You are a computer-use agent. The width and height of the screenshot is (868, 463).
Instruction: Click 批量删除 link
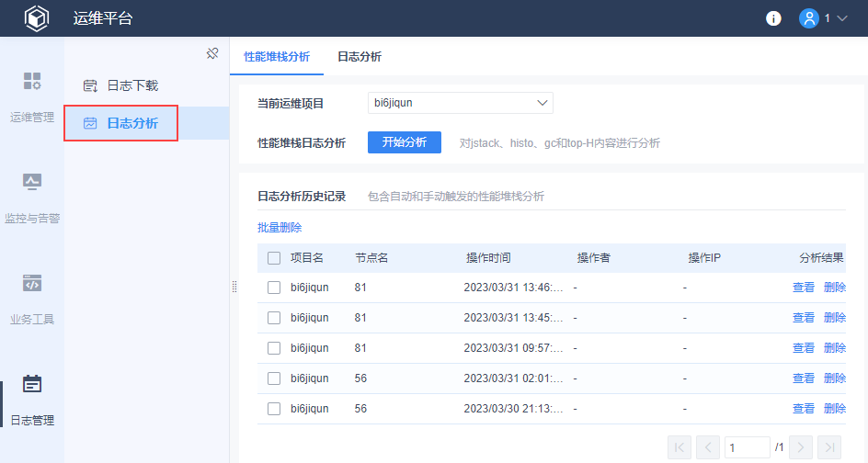(x=280, y=227)
